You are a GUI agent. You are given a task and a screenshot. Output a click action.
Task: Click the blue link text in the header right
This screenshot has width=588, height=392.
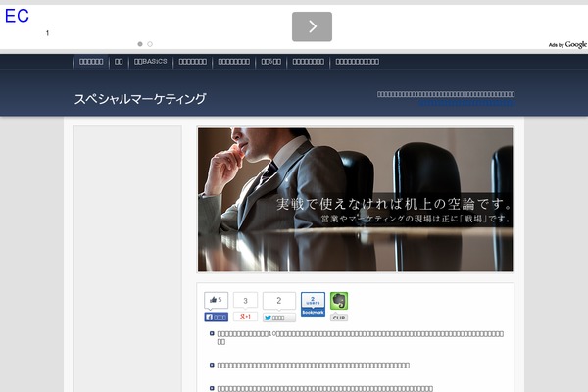click(x=466, y=103)
